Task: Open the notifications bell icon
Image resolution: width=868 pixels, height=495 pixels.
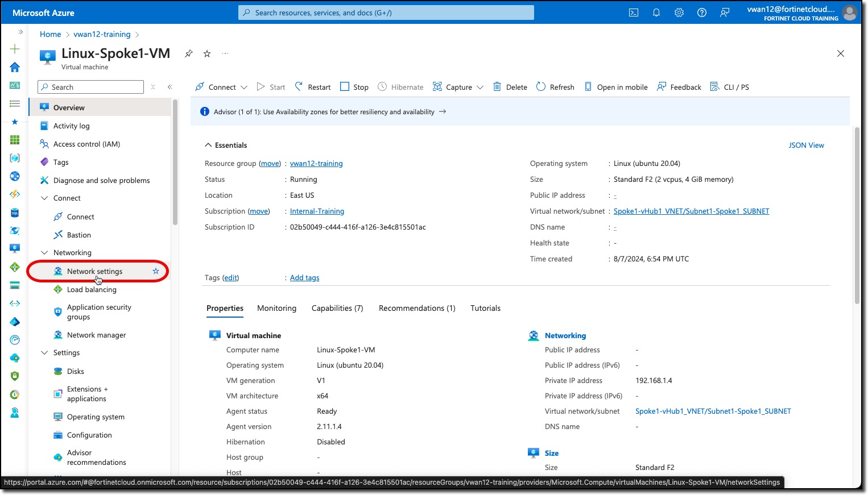Action: (x=656, y=13)
